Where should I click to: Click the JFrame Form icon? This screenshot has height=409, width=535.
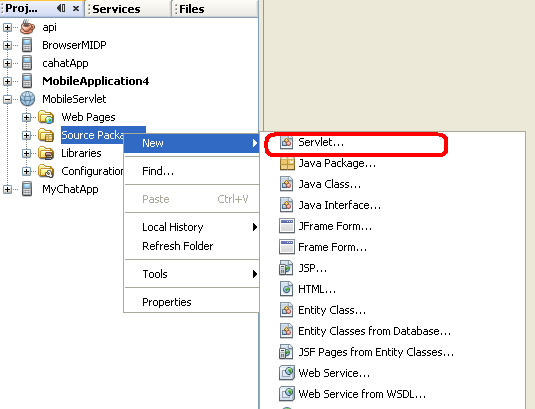(287, 226)
